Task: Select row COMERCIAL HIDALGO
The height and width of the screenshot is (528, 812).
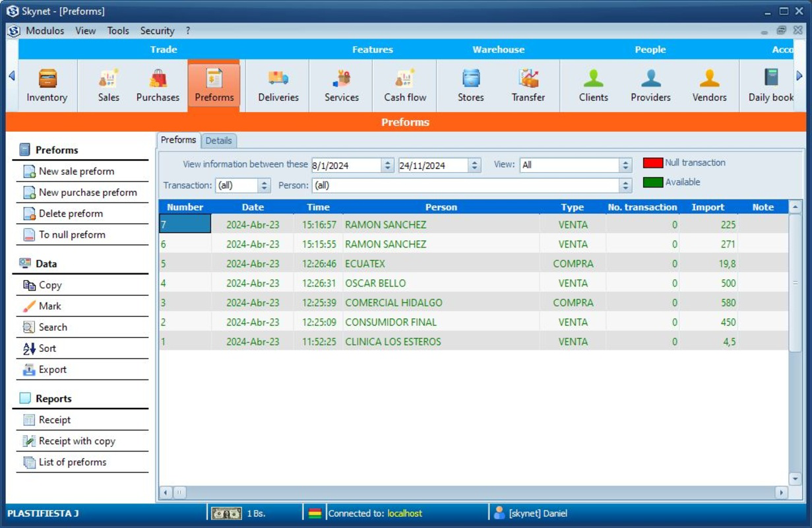Action: 474,302
